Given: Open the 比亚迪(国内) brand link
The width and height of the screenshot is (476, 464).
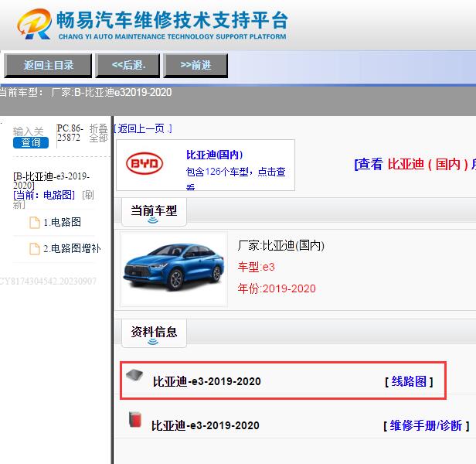Looking at the screenshot, I should 214,155.
